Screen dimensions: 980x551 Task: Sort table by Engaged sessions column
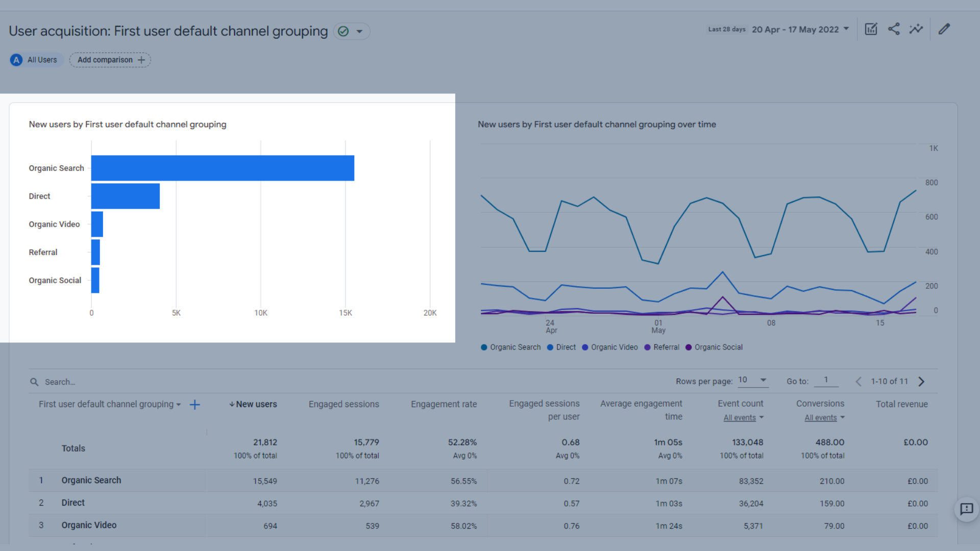pos(344,404)
